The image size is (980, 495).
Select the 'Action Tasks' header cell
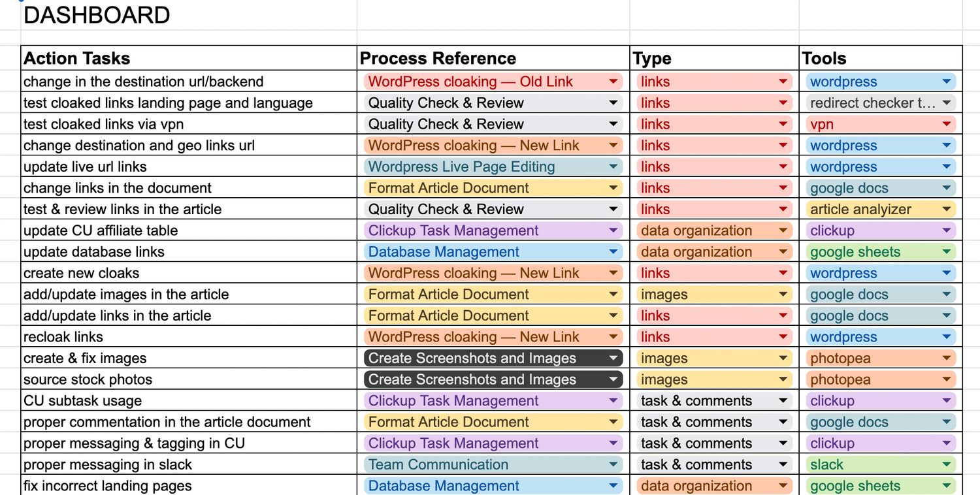189,58
